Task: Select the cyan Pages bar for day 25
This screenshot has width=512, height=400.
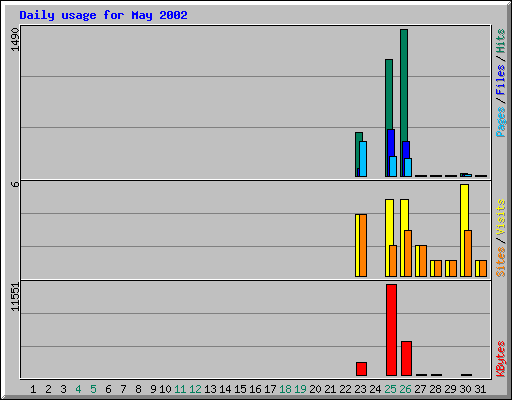Action: [393, 166]
